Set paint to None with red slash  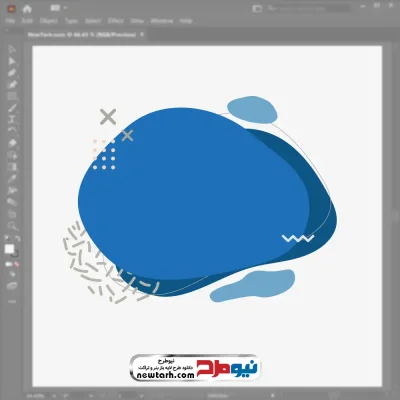(16, 264)
